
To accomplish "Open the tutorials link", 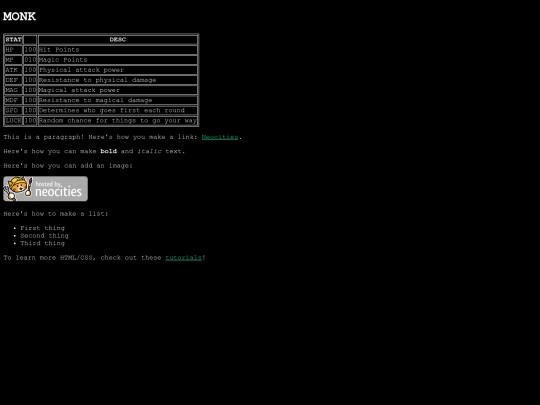I will [183, 258].
